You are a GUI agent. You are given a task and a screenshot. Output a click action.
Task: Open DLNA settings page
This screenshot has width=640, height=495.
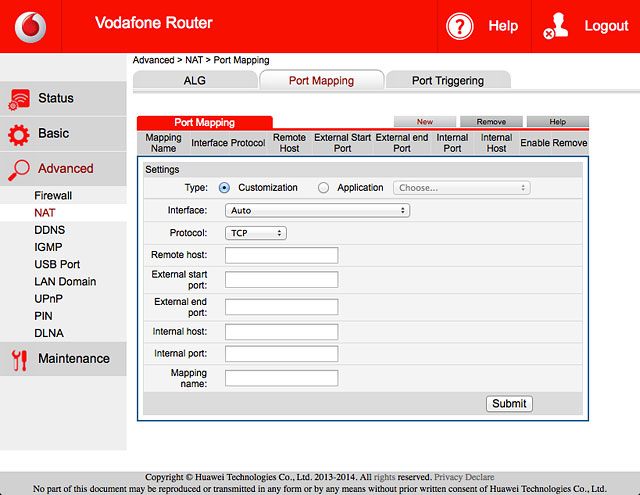[x=49, y=333]
